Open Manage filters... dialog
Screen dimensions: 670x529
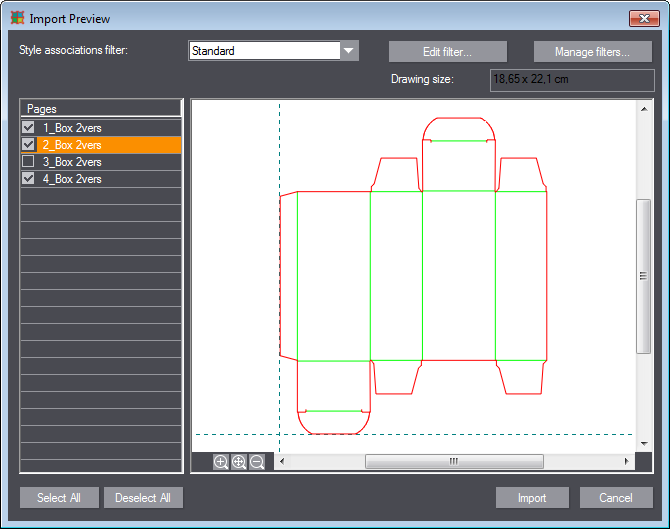tap(593, 51)
